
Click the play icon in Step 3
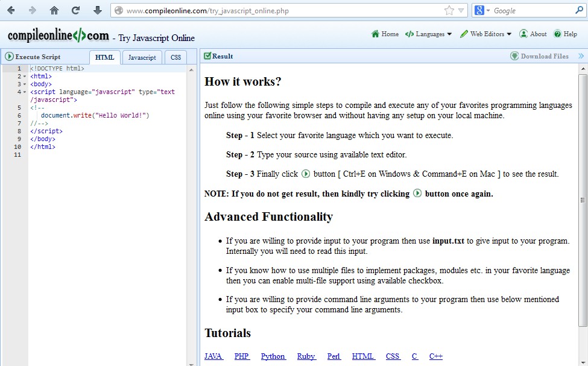306,174
